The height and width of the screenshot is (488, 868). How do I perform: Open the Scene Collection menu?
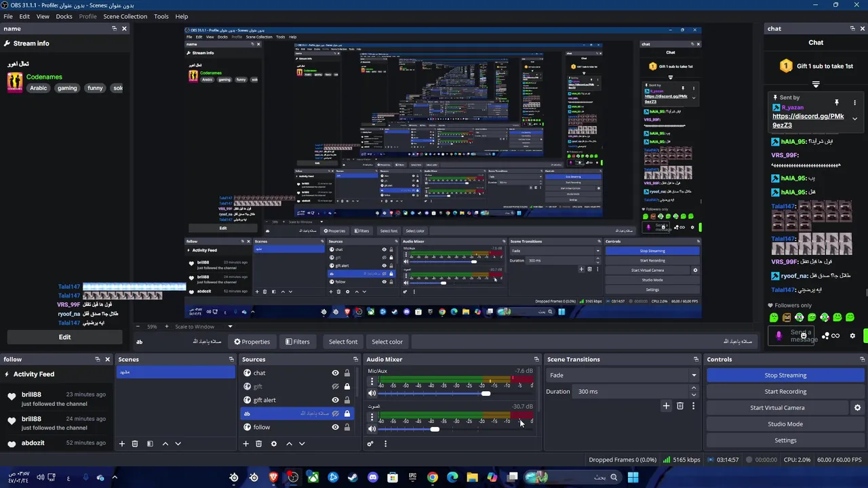125,16
